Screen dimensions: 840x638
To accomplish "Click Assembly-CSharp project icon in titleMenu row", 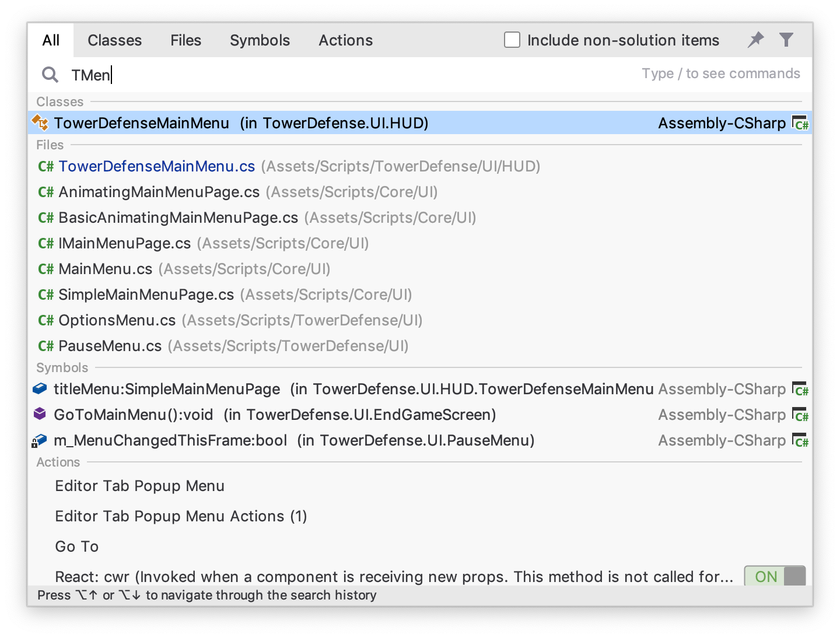I will [x=800, y=389].
